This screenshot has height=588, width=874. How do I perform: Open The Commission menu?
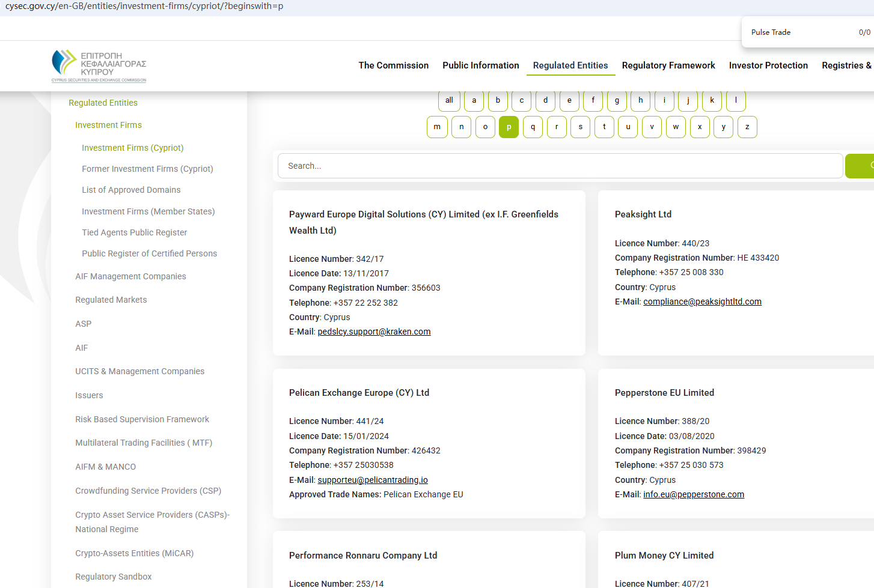point(393,65)
